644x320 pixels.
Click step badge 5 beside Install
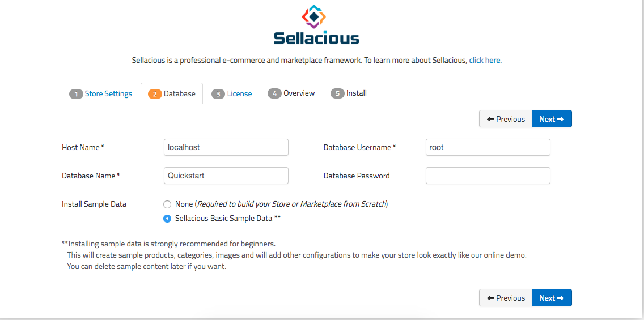click(x=337, y=93)
